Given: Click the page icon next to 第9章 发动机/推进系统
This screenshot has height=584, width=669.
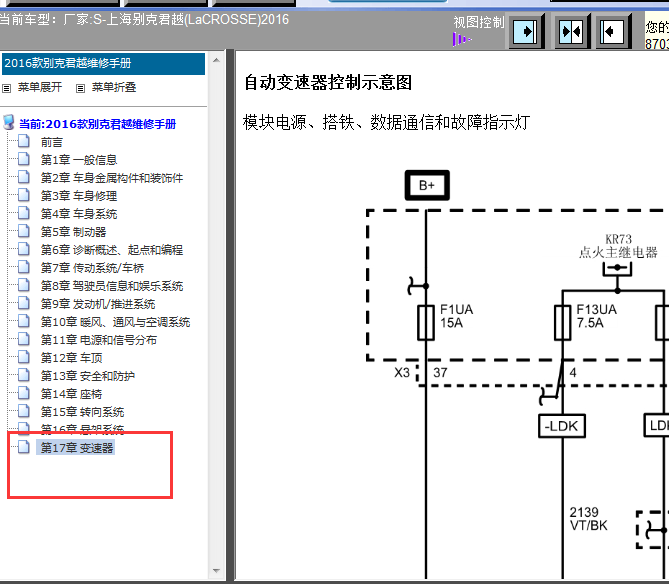Looking at the screenshot, I should [23, 303].
